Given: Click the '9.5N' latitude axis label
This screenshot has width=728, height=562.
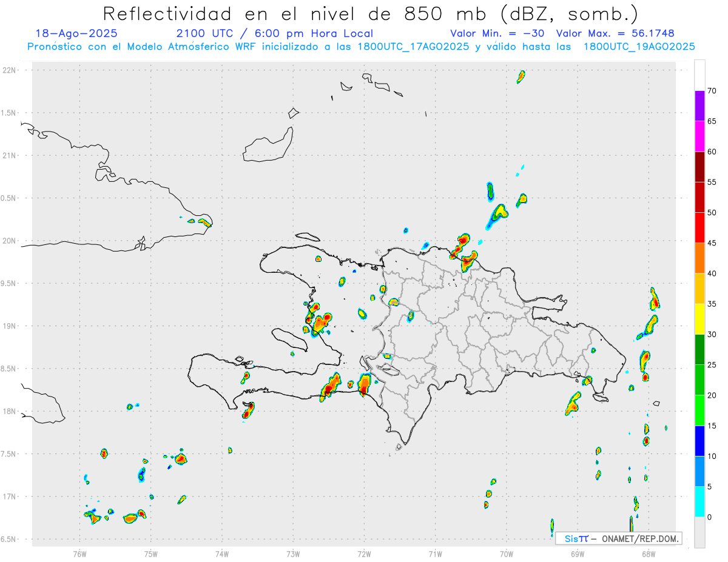Looking at the screenshot, I should (x=9, y=284).
